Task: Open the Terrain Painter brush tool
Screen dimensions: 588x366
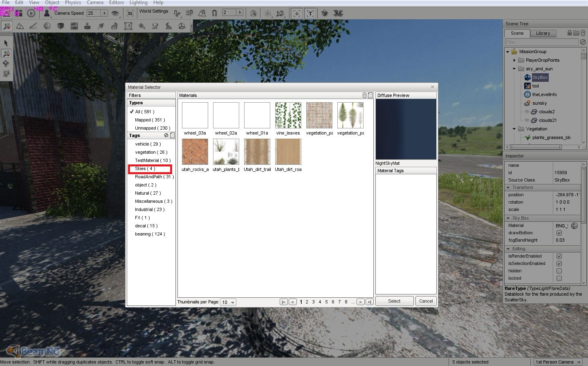Action: coord(33,26)
